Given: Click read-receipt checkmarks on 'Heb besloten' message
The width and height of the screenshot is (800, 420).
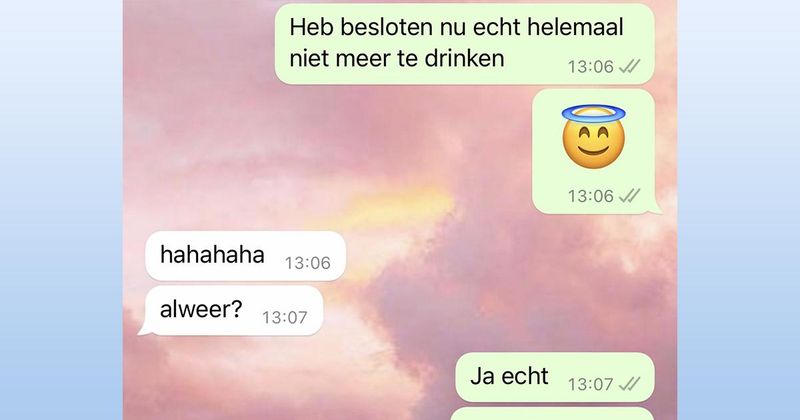Looking at the screenshot, I should pos(629,66).
